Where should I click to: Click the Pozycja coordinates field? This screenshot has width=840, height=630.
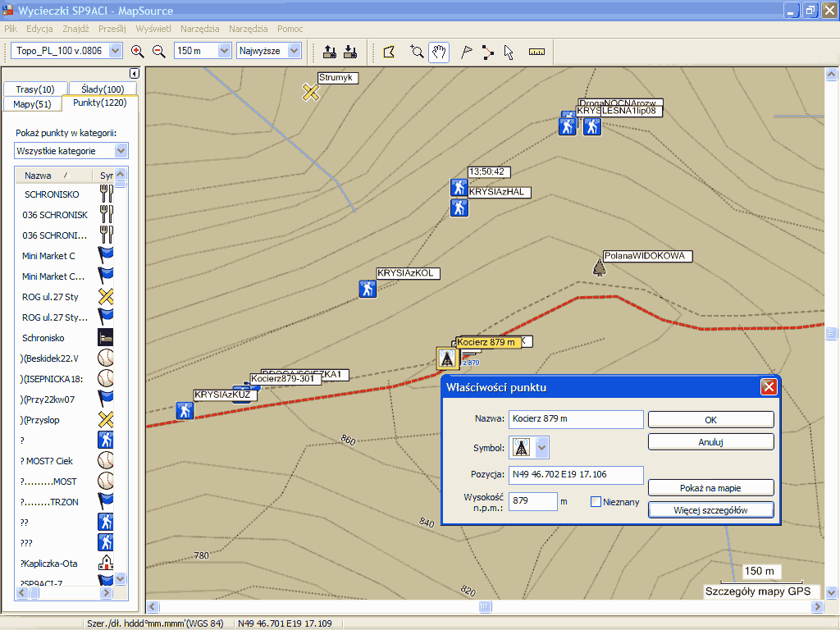(575, 475)
